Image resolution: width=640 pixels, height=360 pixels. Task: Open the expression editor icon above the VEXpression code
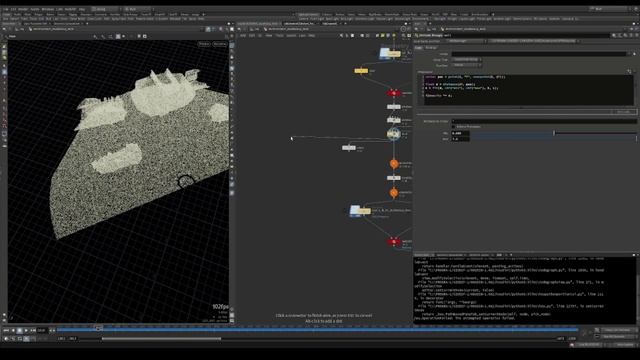629,71
